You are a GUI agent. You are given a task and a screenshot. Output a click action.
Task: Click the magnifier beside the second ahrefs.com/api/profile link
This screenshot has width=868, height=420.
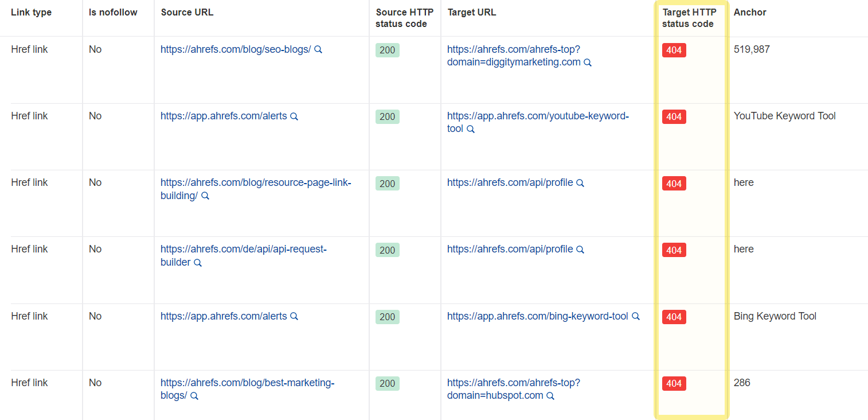(580, 249)
